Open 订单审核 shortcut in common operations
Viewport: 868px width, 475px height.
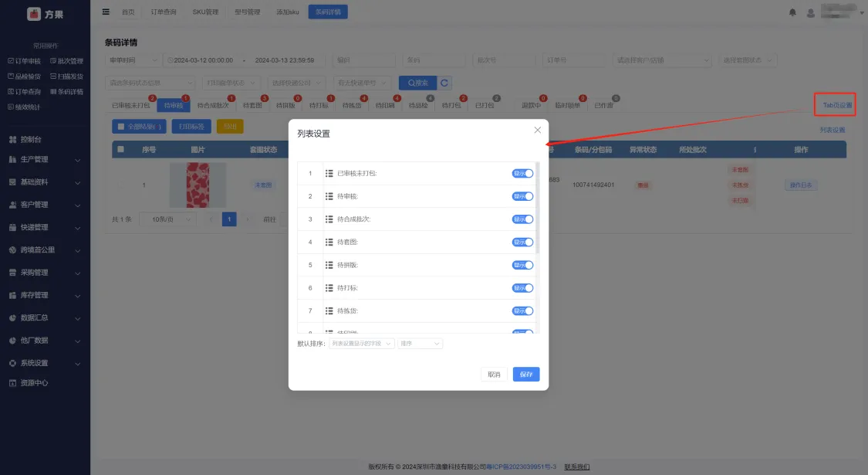coord(25,61)
